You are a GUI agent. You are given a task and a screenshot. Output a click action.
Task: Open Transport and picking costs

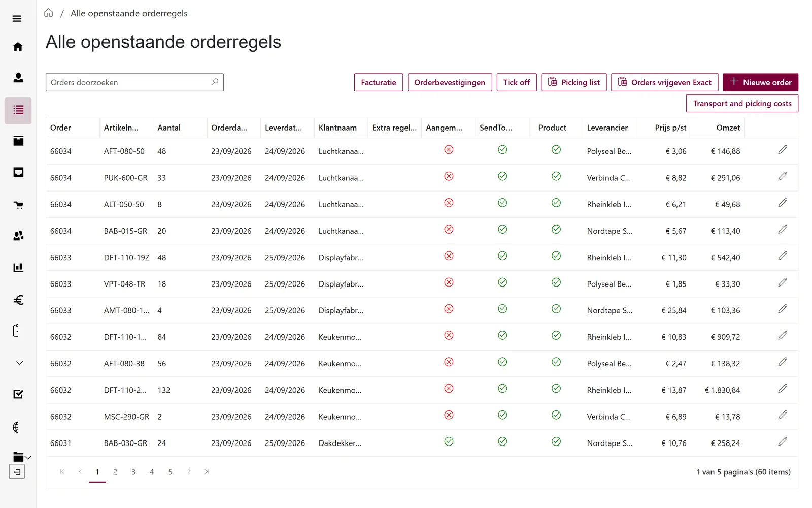click(742, 103)
